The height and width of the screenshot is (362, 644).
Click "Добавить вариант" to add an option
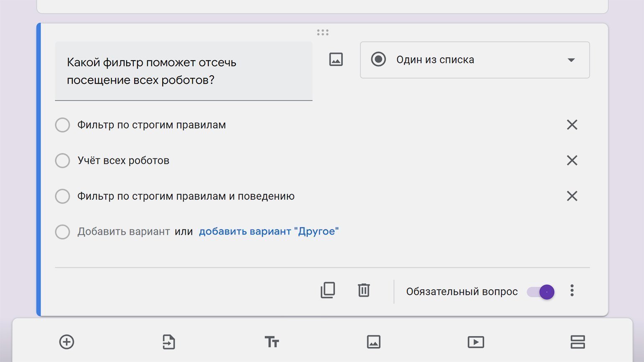click(x=123, y=232)
